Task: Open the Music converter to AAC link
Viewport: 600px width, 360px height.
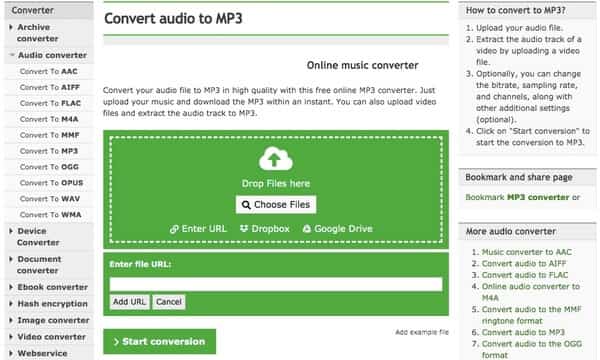Action: click(527, 252)
